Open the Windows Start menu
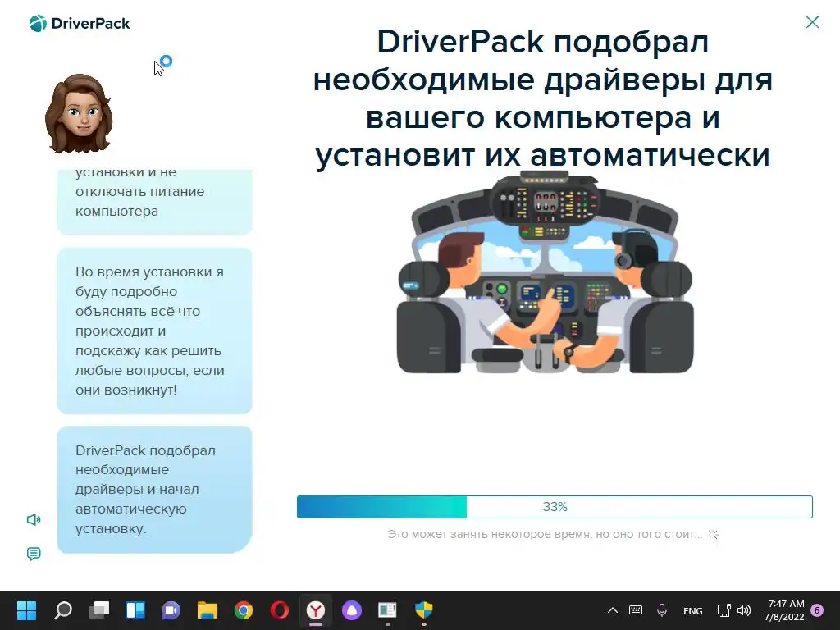The height and width of the screenshot is (630, 840). tap(26, 610)
